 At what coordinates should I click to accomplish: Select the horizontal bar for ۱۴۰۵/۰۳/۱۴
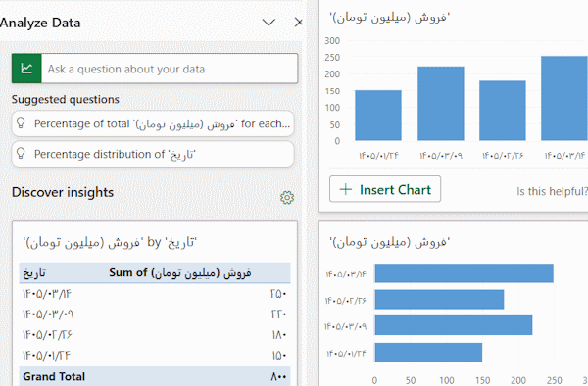[465, 273]
